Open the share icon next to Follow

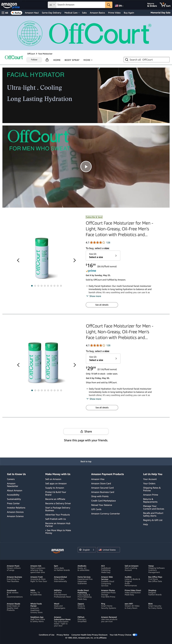coord(47,60)
